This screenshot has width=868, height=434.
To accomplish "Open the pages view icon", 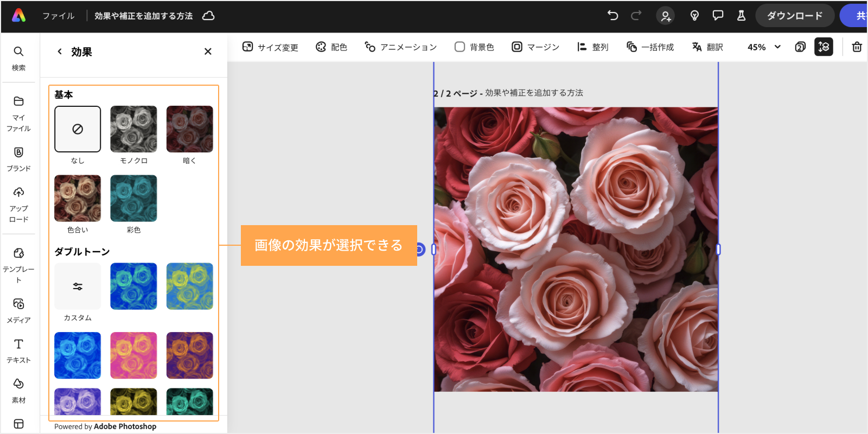I will 800,47.
